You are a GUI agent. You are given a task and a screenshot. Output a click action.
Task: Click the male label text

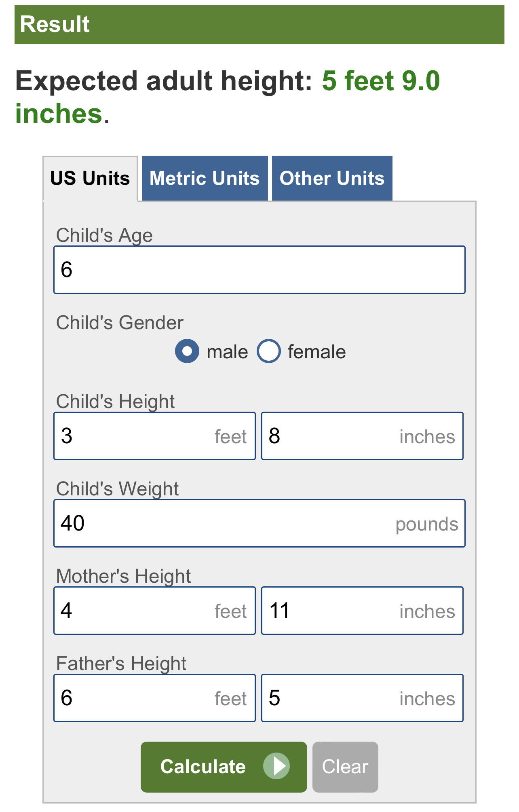[227, 352]
